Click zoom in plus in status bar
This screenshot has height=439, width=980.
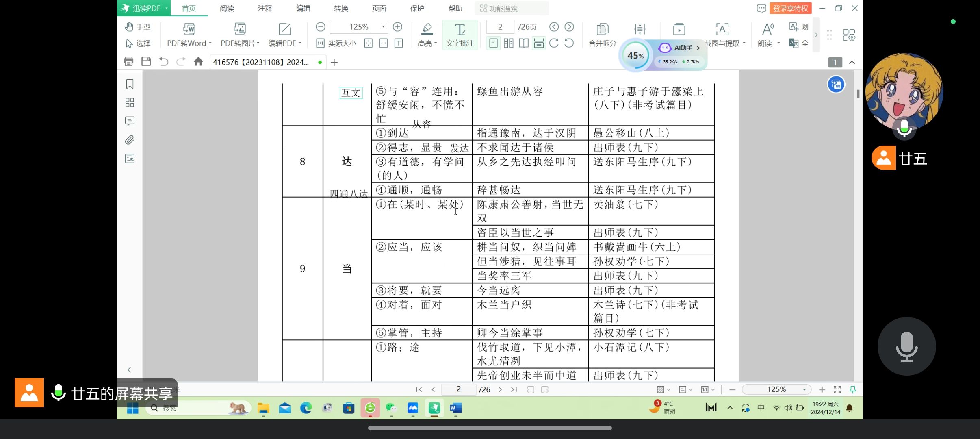tap(822, 389)
